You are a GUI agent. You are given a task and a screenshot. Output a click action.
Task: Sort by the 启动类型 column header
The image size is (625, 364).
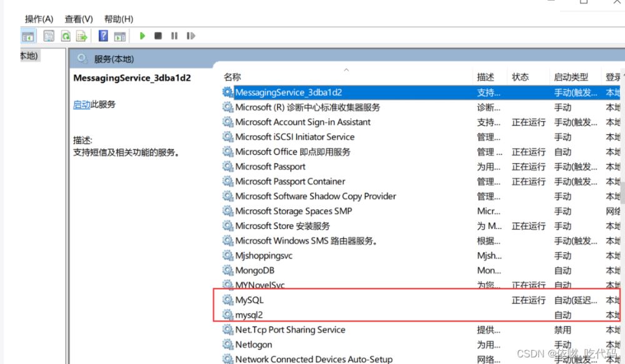(571, 77)
